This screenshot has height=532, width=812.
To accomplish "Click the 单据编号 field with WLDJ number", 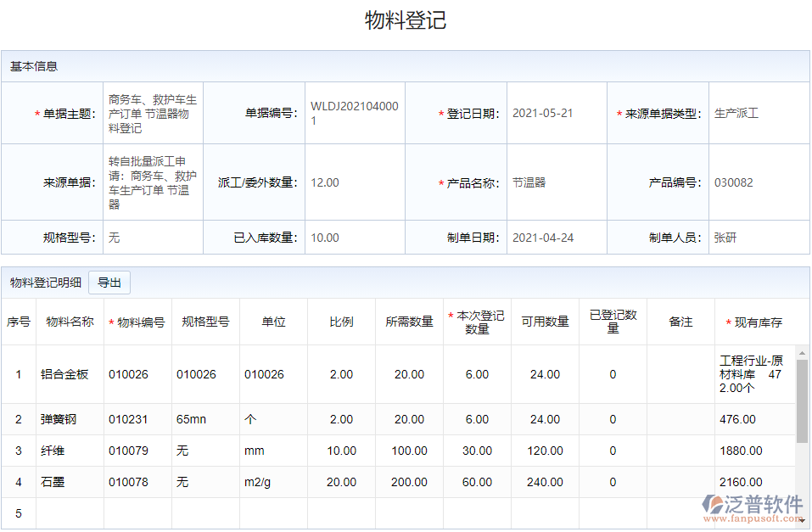I will (x=355, y=113).
